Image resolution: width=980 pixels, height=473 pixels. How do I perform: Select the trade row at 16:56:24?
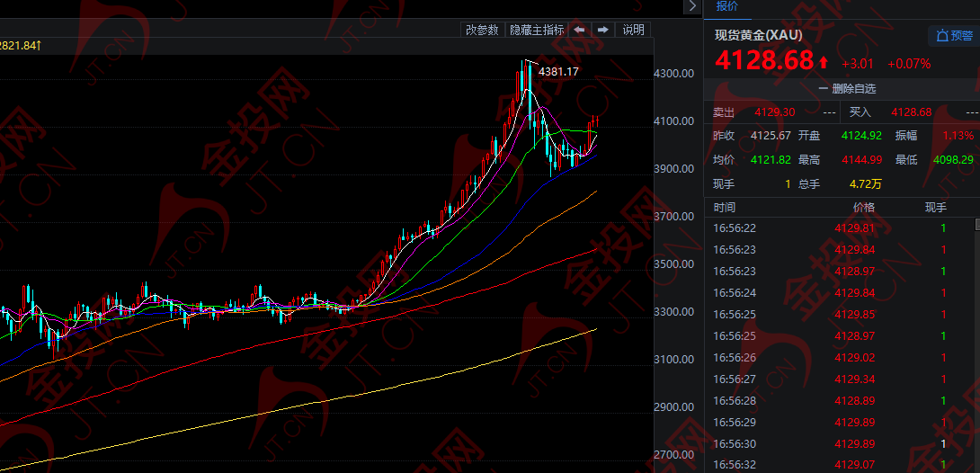[x=840, y=293]
